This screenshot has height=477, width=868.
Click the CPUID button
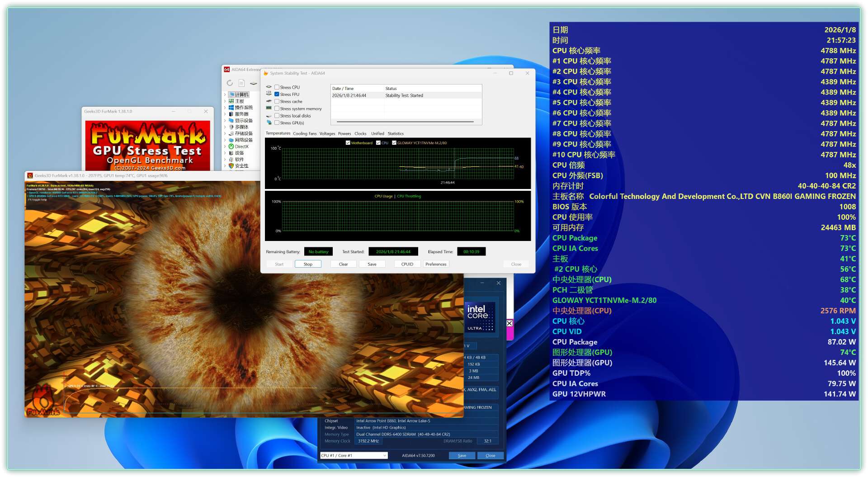pyautogui.click(x=407, y=264)
